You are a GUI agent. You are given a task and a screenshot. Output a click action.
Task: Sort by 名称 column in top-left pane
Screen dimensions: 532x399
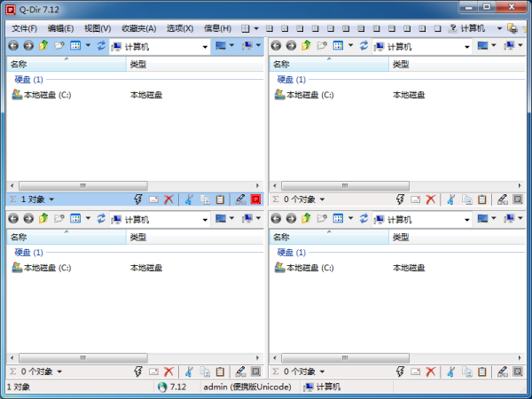pos(66,64)
